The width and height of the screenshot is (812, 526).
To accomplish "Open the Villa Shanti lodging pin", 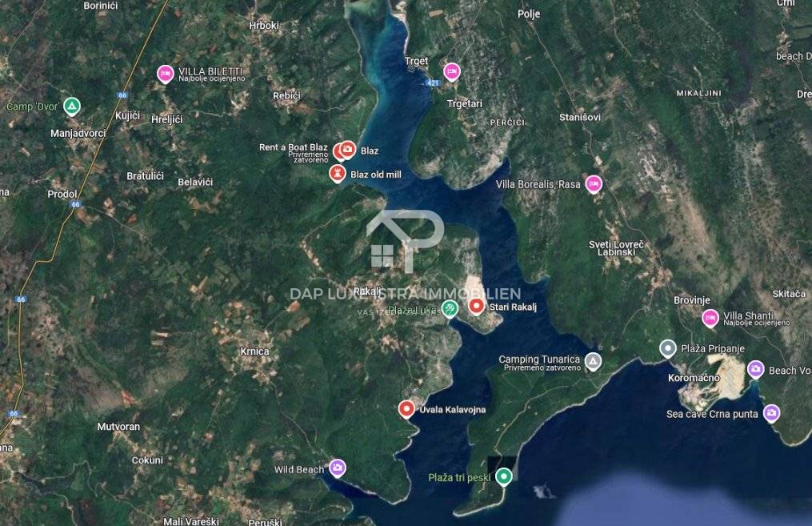I will (x=710, y=318).
